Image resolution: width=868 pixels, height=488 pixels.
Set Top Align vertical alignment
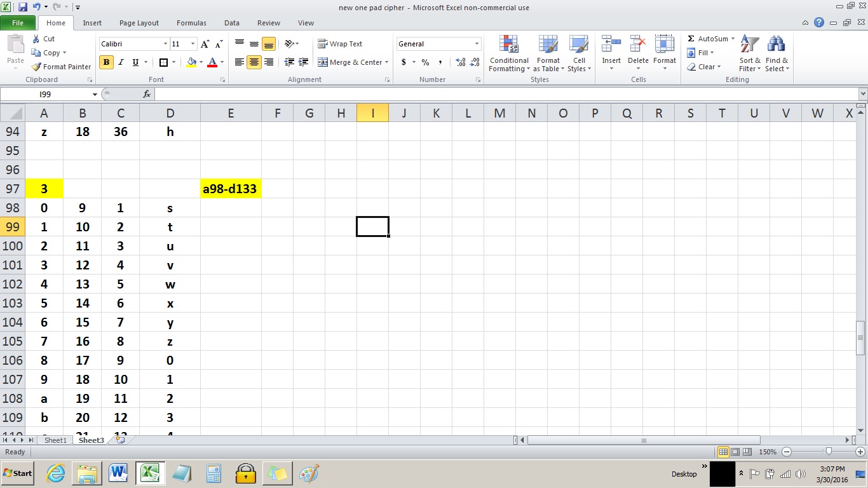[x=240, y=44]
